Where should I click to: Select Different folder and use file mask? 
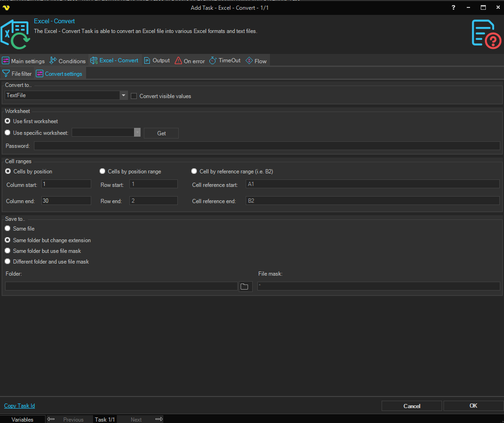click(7, 262)
